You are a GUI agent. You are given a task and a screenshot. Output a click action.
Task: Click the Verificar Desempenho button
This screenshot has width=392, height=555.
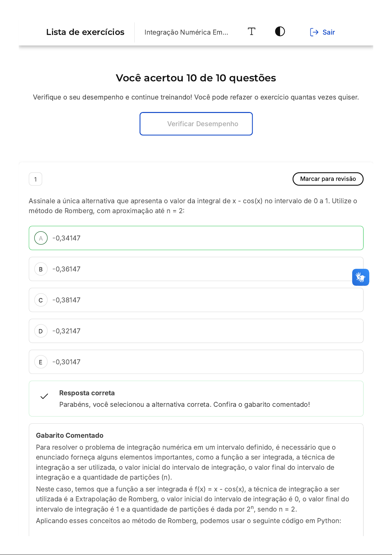[x=196, y=124]
